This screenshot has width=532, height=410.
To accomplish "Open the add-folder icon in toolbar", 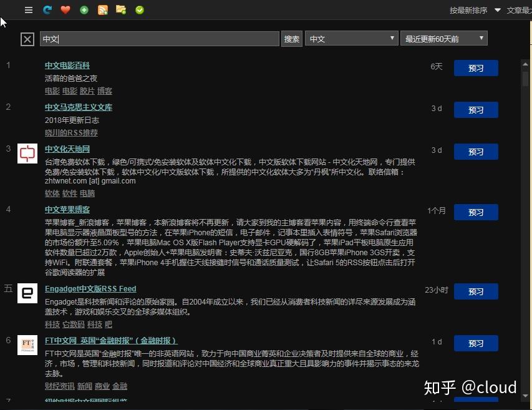I will click(x=121, y=9).
